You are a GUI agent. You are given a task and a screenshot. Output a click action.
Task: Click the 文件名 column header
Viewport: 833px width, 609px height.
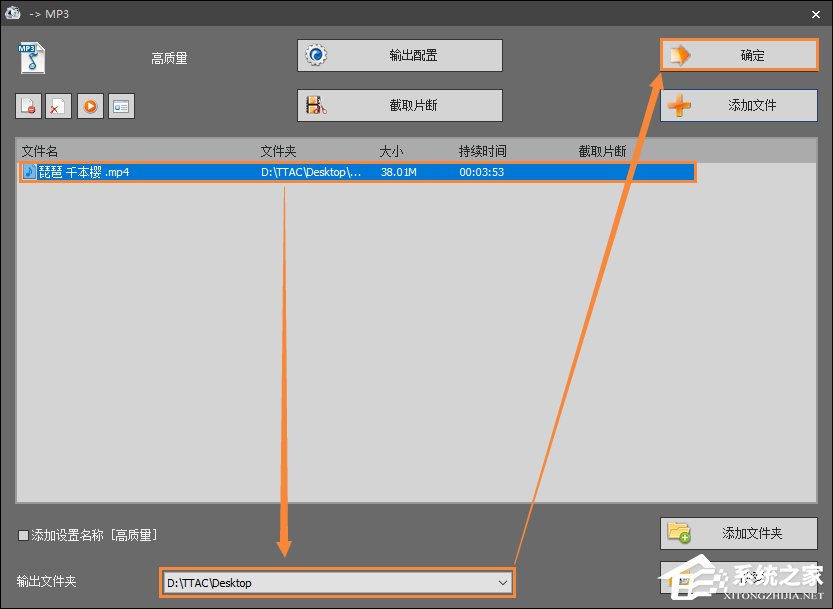[40, 150]
